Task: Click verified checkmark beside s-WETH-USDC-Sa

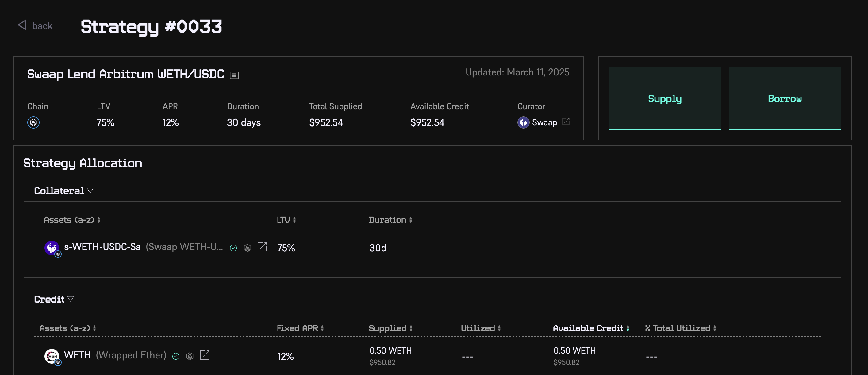Action: (x=233, y=248)
